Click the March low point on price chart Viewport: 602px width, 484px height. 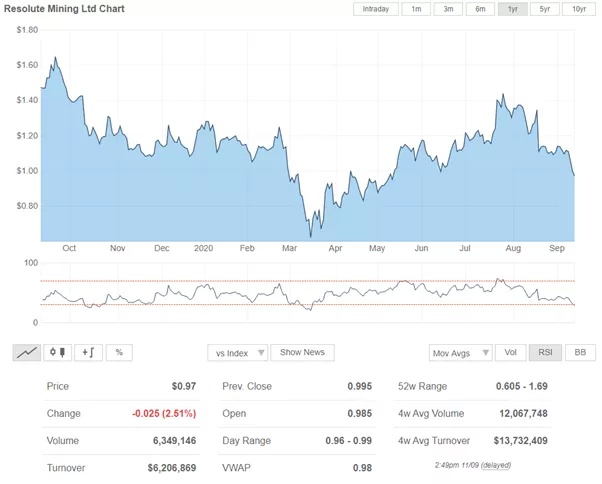click(310, 236)
